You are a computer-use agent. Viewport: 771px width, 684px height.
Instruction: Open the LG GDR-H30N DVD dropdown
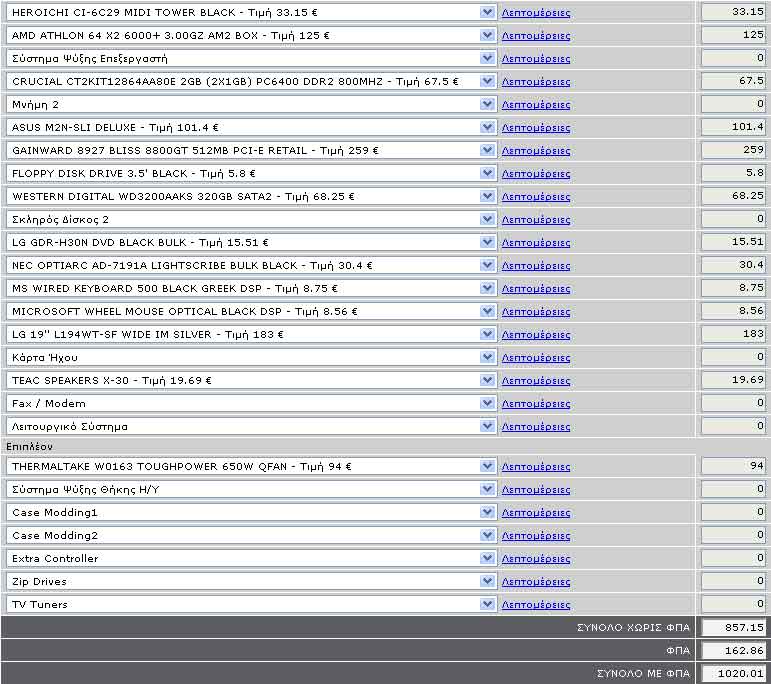[x=251, y=242]
